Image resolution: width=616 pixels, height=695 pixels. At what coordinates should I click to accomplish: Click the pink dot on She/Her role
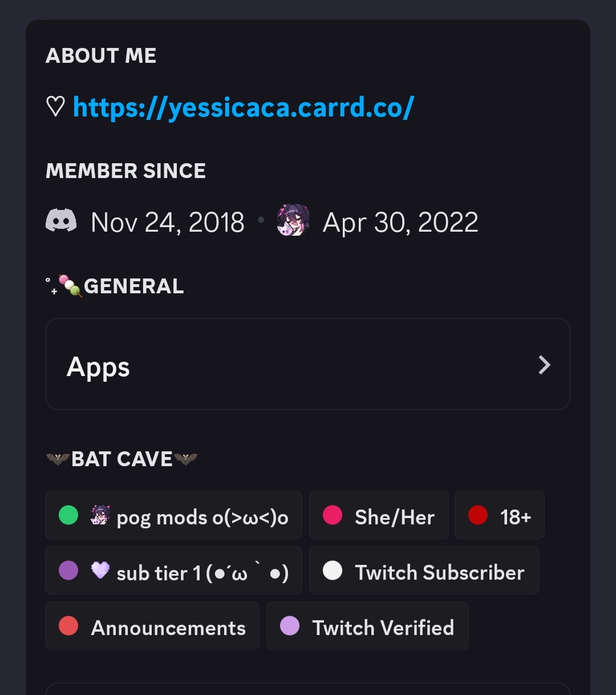coord(333,515)
